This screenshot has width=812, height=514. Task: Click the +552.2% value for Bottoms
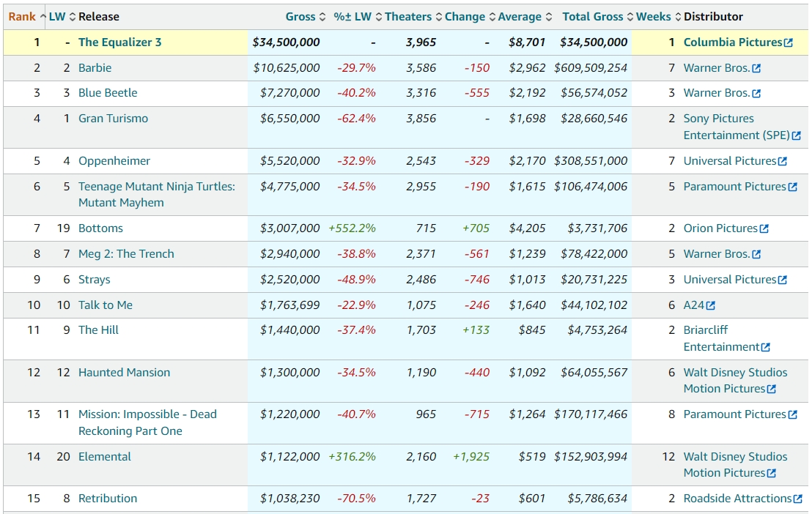click(353, 228)
